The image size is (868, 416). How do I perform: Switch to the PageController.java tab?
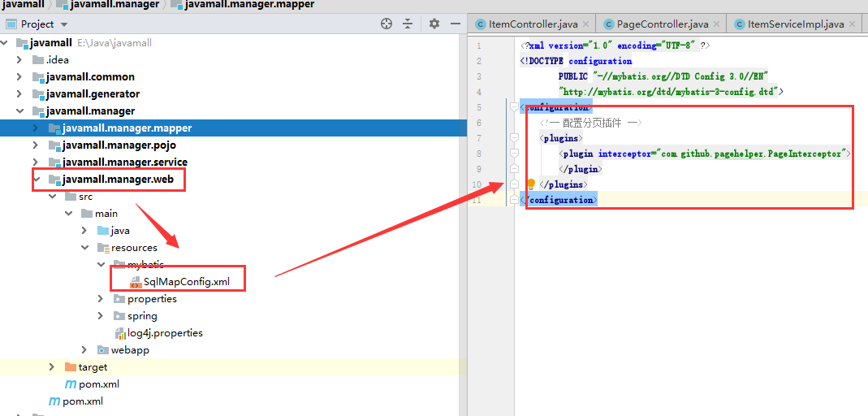(662, 24)
